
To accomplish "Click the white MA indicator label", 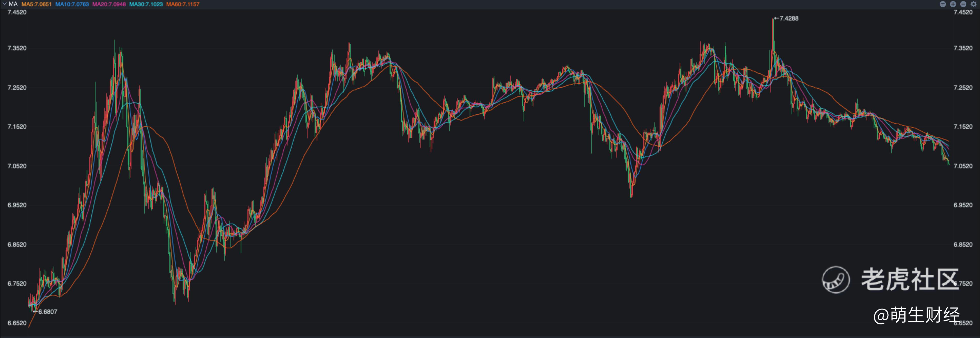I will point(13,4).
